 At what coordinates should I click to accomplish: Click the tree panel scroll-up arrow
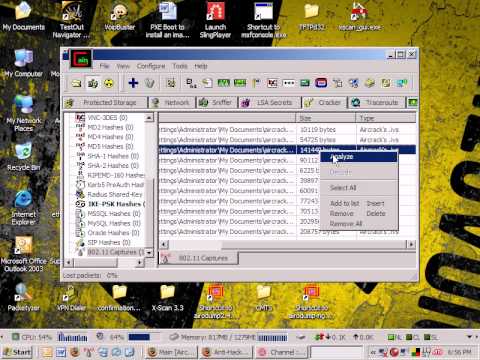click(x=149, y=118)
